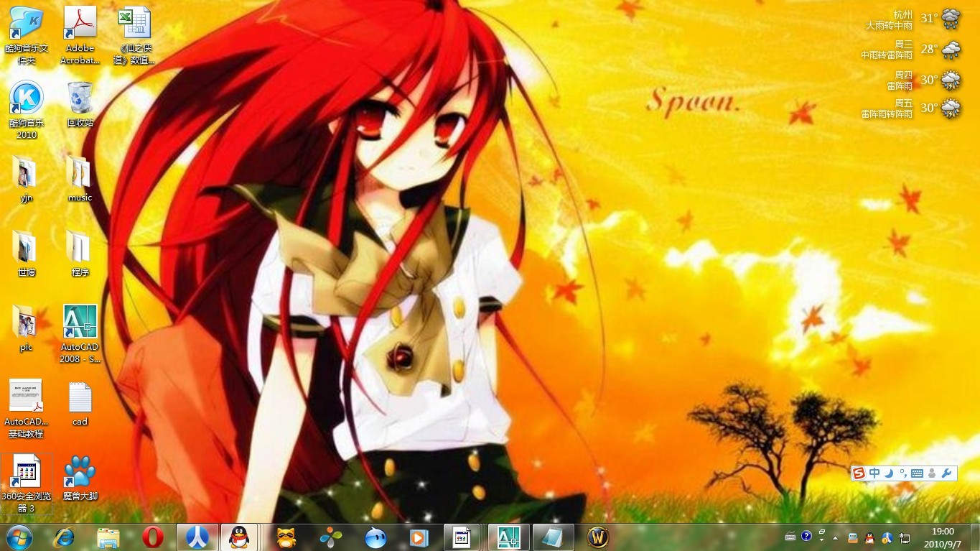Launch World of Warcraft from the taskbar
The image size is (980, 551).
click(597, 537)
